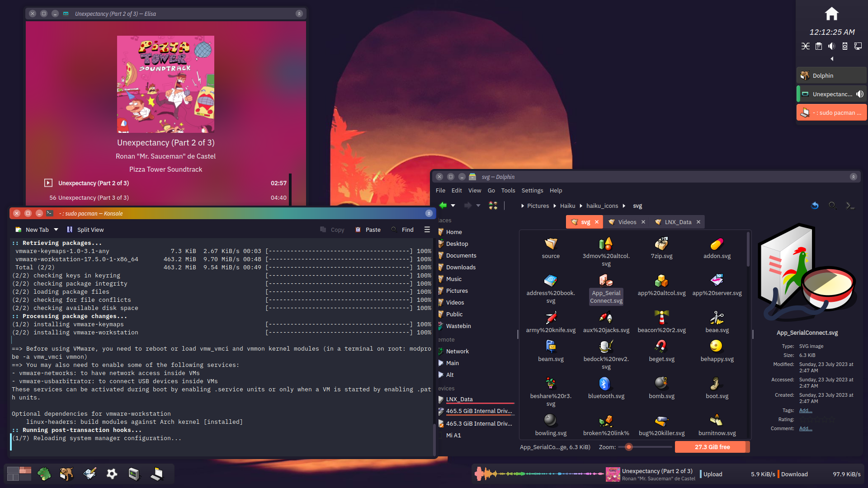Image resolution: width=868 pixels, height=488 pixels.
Task: Open the source folder in Dolphin
Action: 551,247
